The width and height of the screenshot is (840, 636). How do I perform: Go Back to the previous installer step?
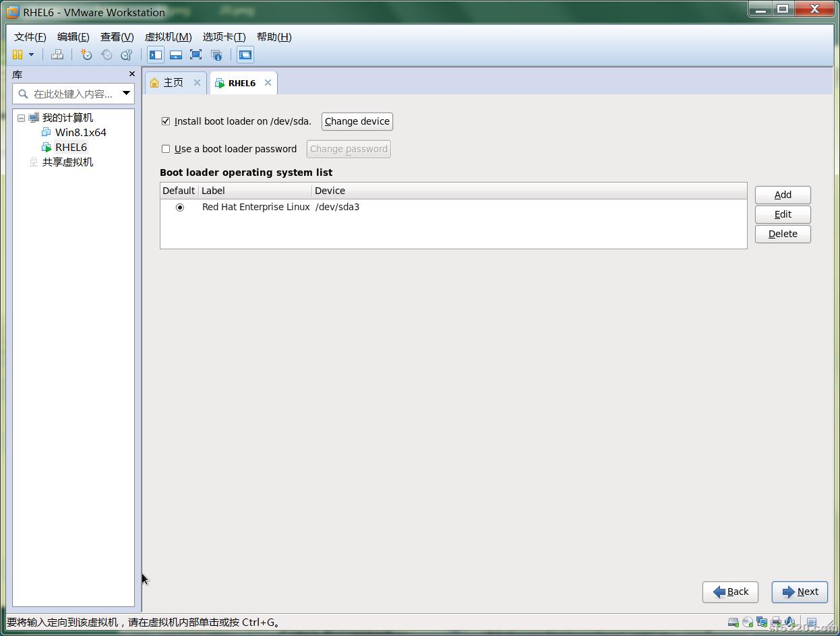point(731,592)
